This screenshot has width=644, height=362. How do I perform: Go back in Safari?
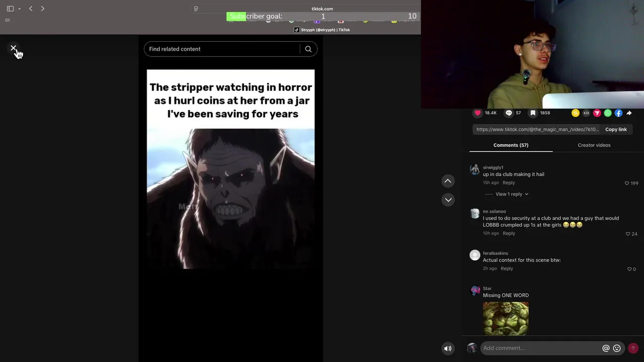click(31, 9)
